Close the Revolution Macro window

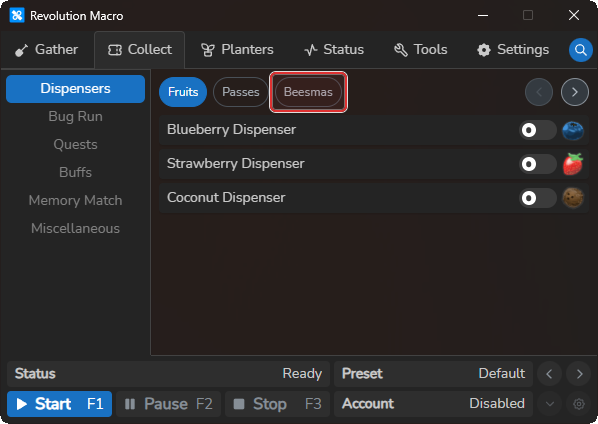(574, 16)
